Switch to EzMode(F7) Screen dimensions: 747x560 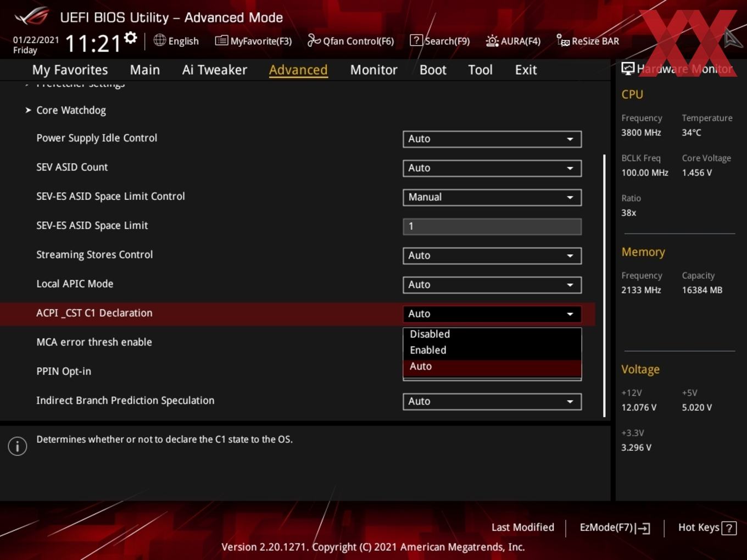pyautogui.click(x=615, y=528)
